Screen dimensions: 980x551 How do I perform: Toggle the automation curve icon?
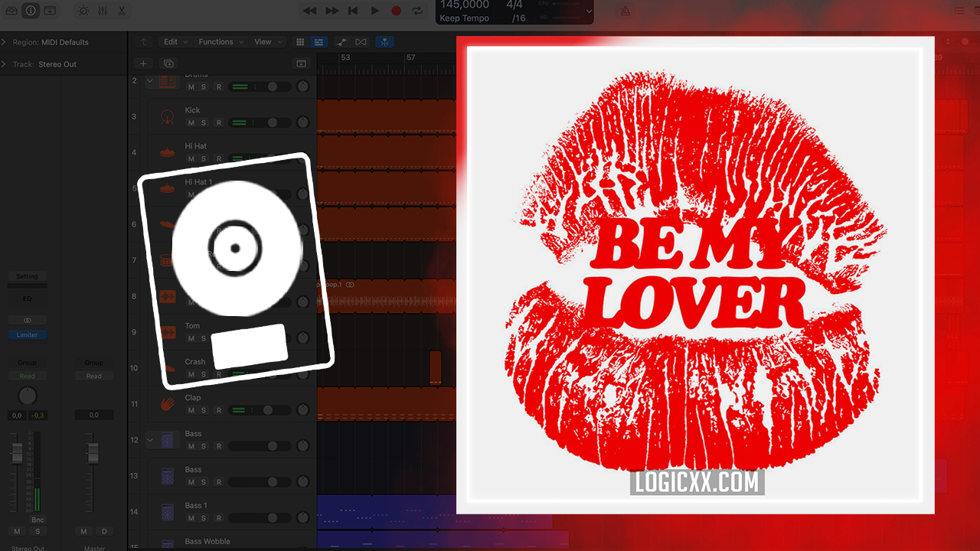click(343, 42)
